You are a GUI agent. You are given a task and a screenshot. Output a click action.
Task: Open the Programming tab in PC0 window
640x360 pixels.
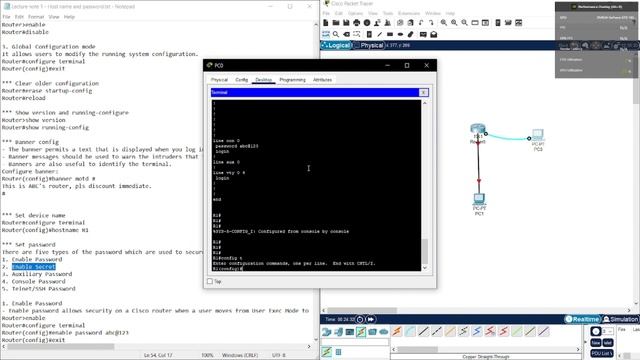point(292,80)
